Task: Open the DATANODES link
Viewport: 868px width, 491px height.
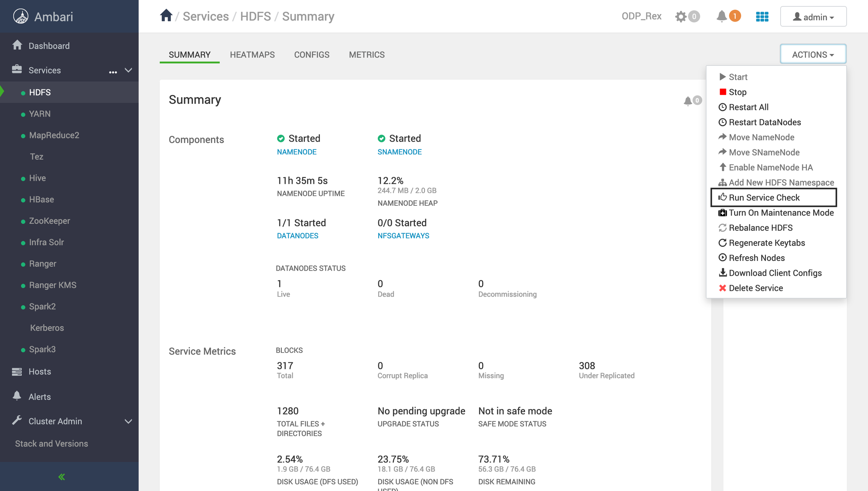Action: 297,236
